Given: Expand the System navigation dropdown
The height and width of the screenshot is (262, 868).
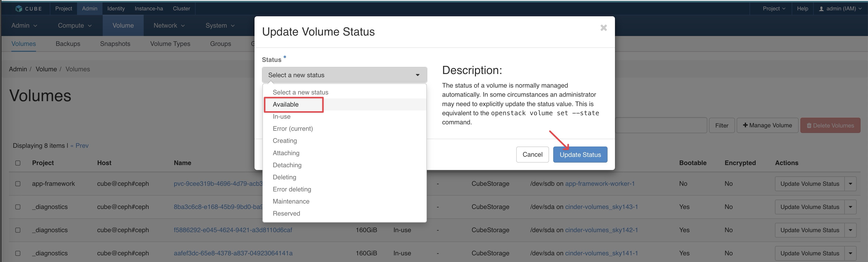Looking at the screenshot, I should tap(220, 26).
